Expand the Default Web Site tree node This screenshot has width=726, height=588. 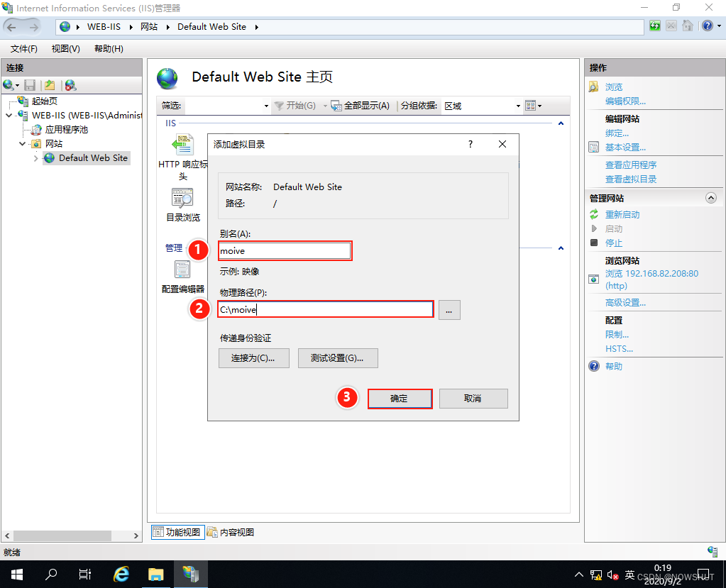point(35,158)
